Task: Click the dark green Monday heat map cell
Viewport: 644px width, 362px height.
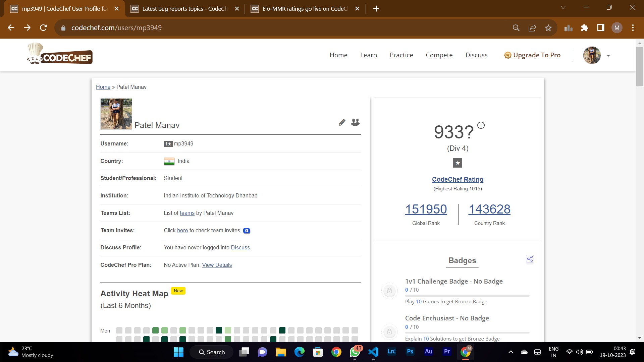Action: (x=219, y=330)
